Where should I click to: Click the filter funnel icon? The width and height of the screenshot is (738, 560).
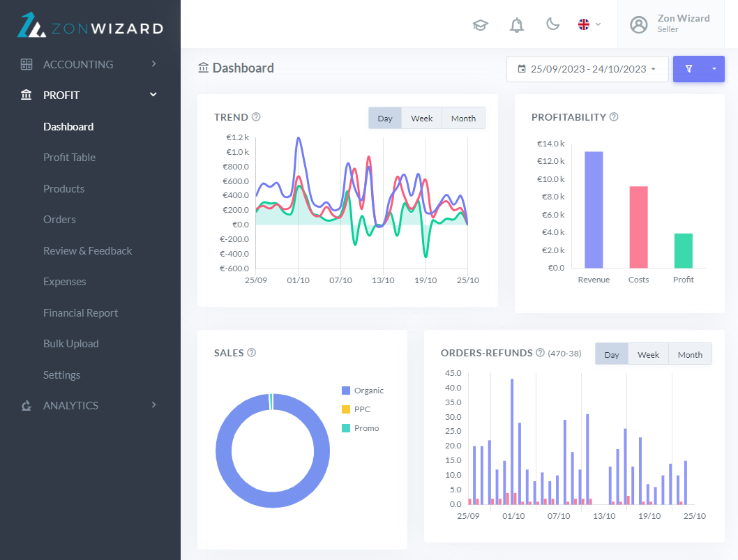tap(689, 69)
